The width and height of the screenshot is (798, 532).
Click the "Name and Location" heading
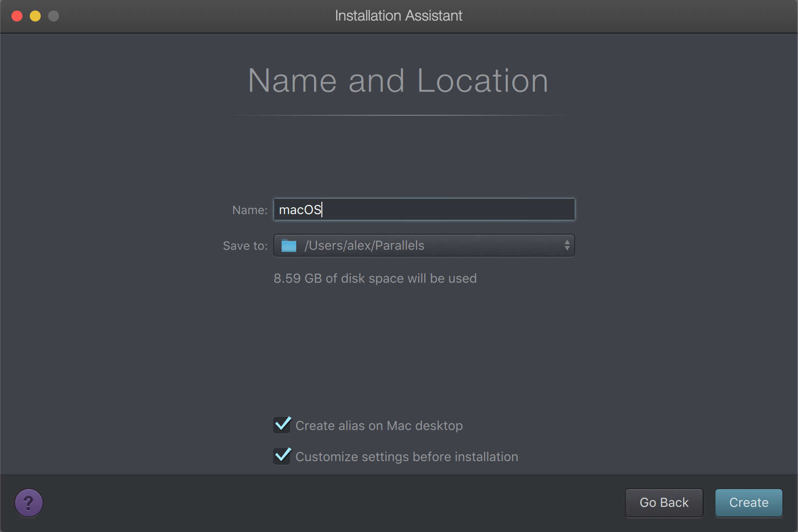398,81
